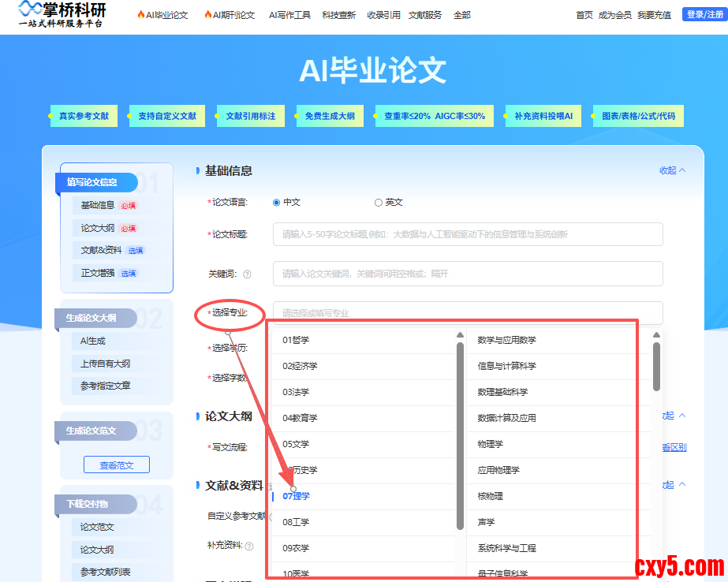The image size is (728, 582).
Task: Pick 05文学 option
Action: pos(363,444)
